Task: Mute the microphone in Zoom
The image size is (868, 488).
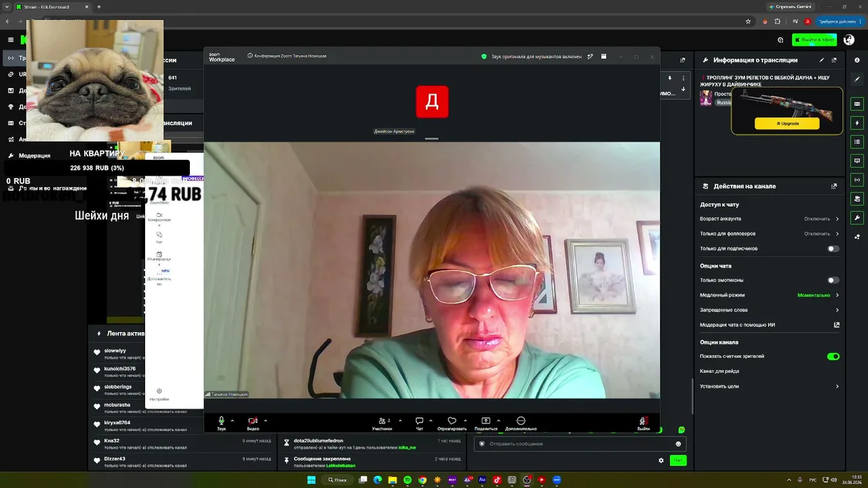Action: 221,423
